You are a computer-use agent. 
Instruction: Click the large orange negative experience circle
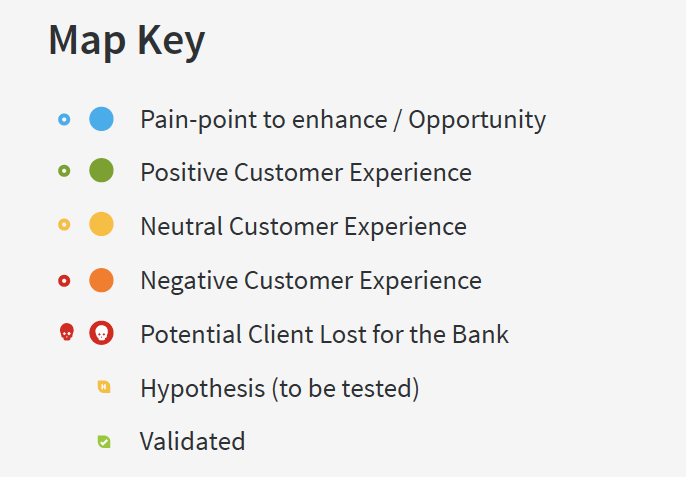coord(101,281)
